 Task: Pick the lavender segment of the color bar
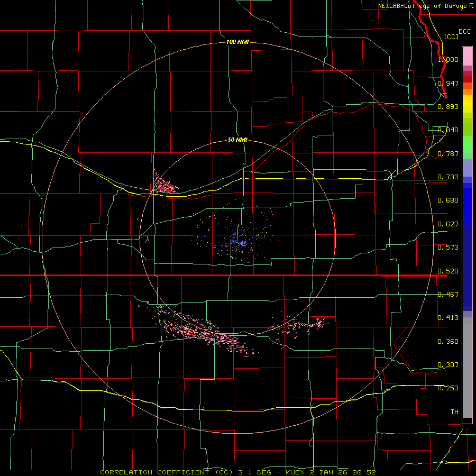point(467,168)
